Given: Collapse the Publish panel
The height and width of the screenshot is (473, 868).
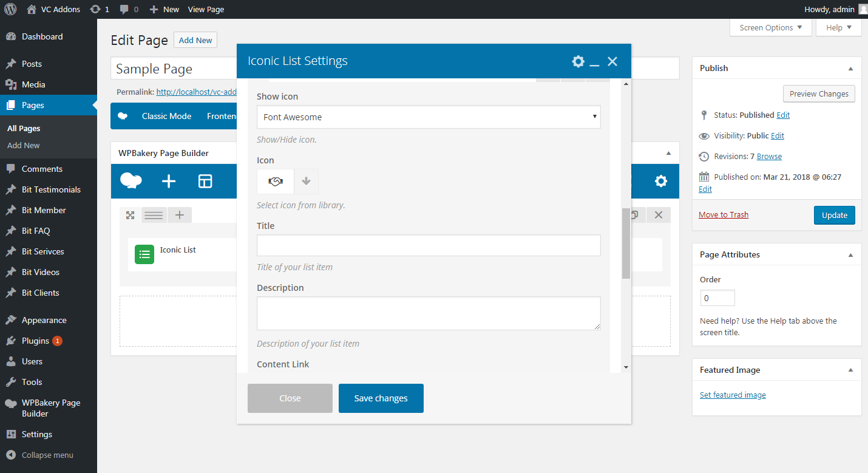Looking at the screenshot, I should click(x=850, y=69).
